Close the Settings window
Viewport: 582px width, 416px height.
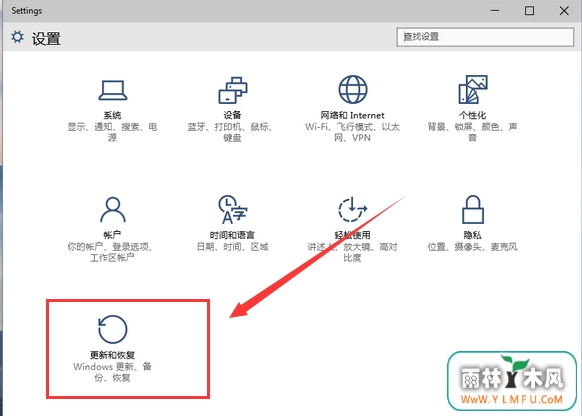[x=564, y=10]
